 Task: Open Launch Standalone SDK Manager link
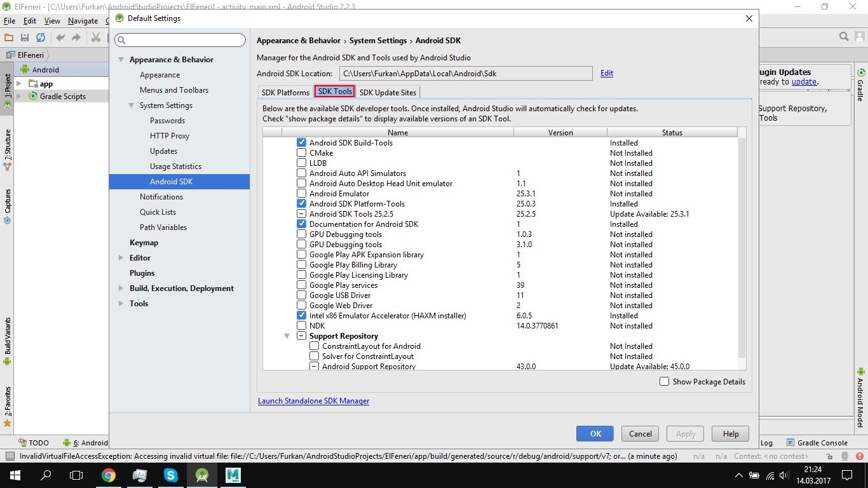(x=313, y=401)
